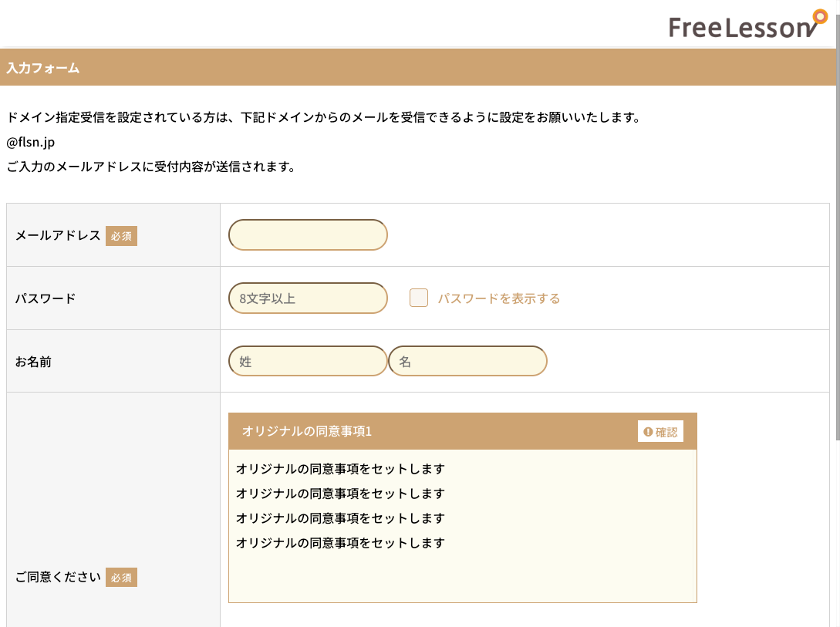This screenshot has height=627, width=840.
Task: Click the パスワード field label
Action: point(46,298)
